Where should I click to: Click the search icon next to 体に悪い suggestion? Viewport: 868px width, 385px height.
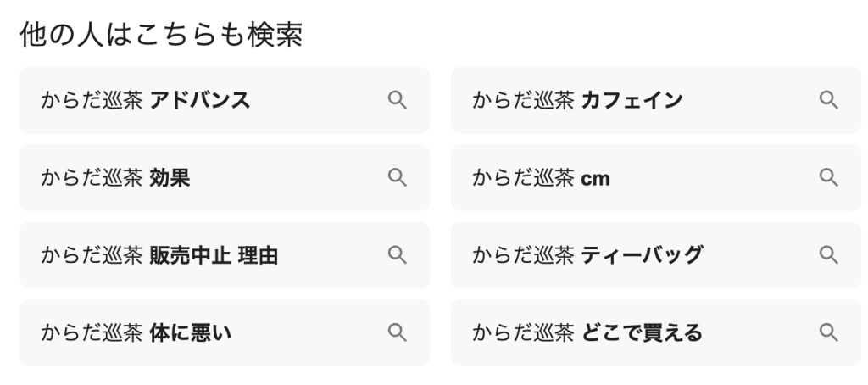point(397,332)
